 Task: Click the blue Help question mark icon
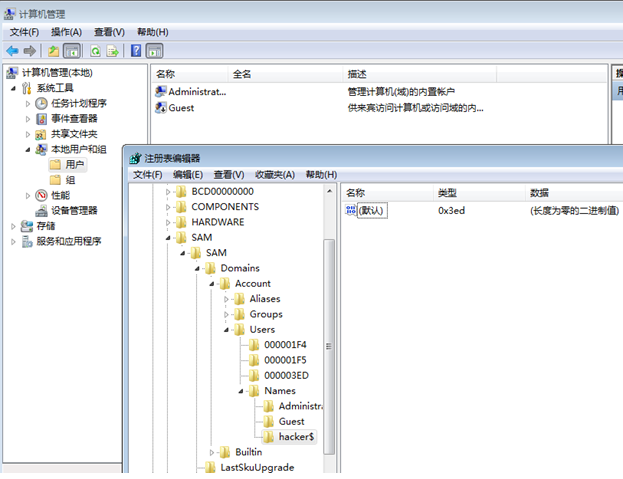click(136, 50)
